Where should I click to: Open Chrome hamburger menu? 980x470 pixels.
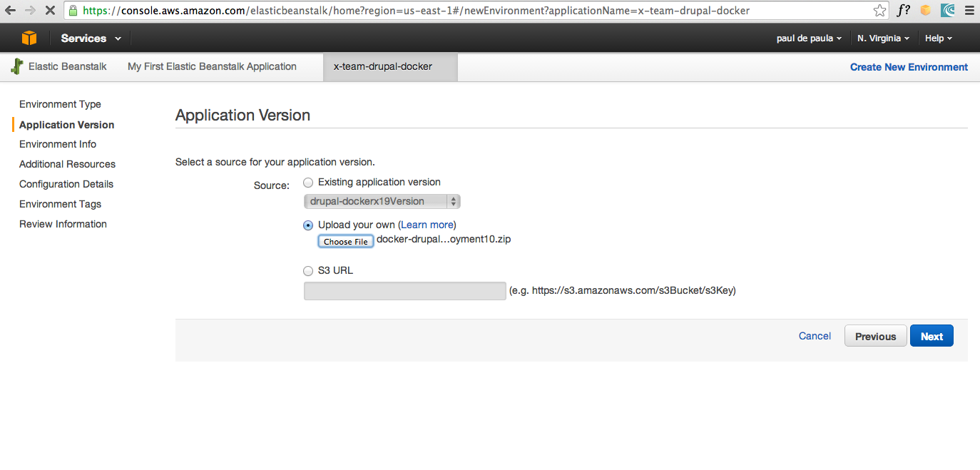(969, 11)
